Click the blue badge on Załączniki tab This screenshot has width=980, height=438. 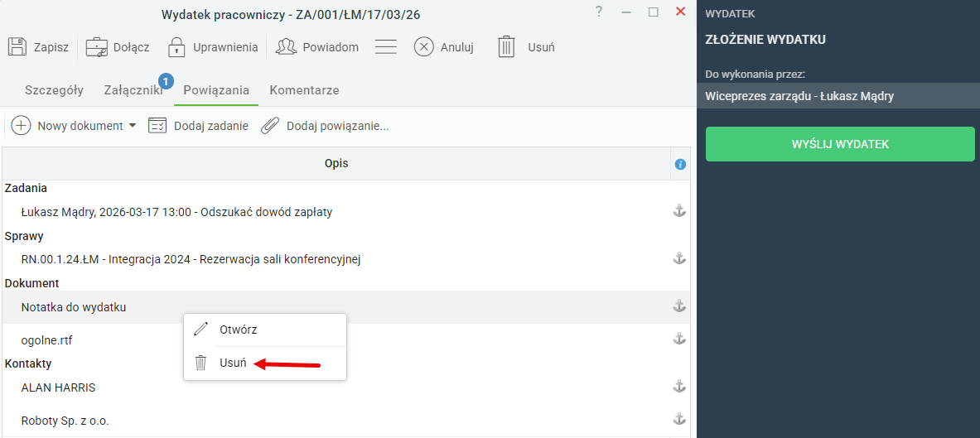166,80
